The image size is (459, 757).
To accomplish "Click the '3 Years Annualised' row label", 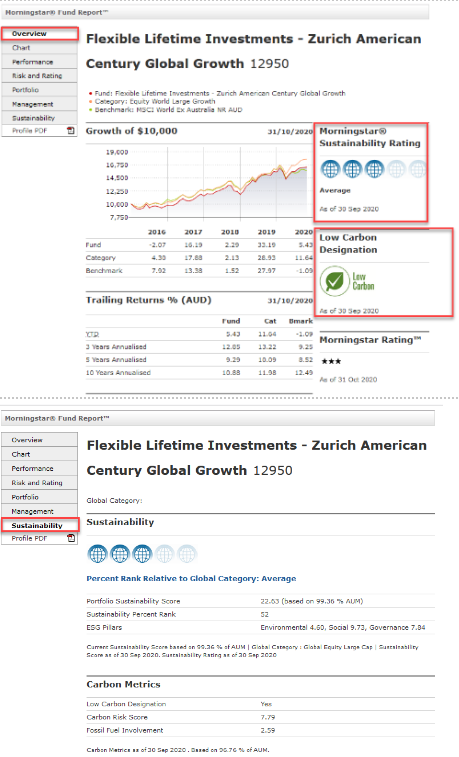I will click(x=116, y=347).
